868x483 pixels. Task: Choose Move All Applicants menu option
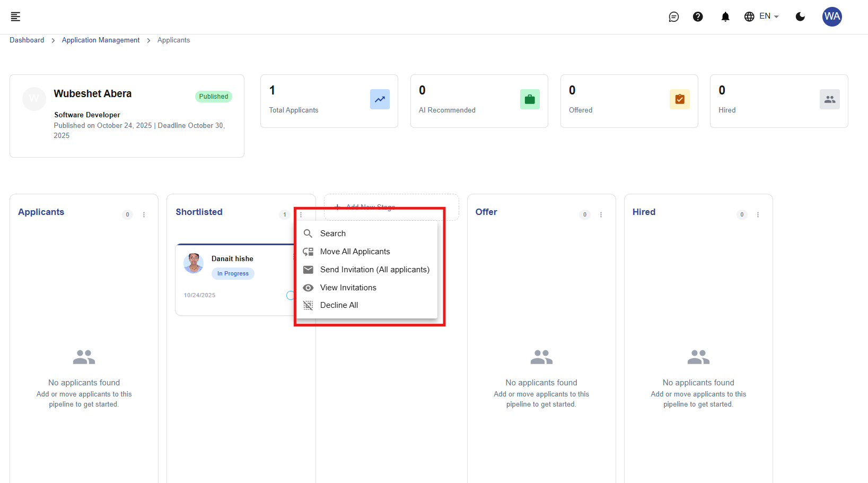[x=355, y=252]
